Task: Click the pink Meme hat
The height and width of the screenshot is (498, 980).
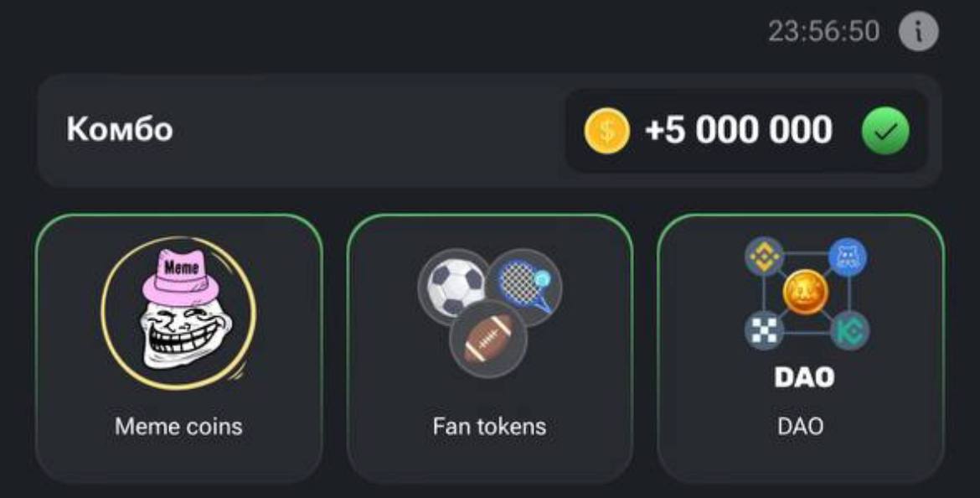Action: (x=178, y=272)
